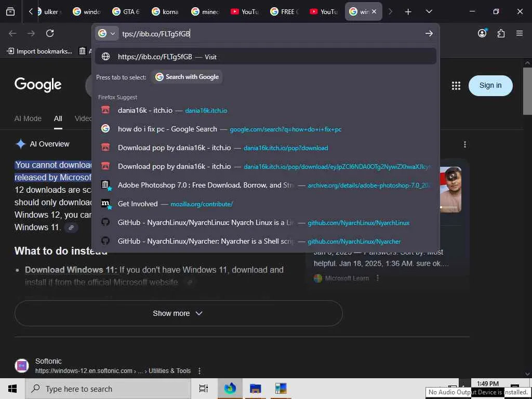Open AI Overview three-dot options

point(465,144)
